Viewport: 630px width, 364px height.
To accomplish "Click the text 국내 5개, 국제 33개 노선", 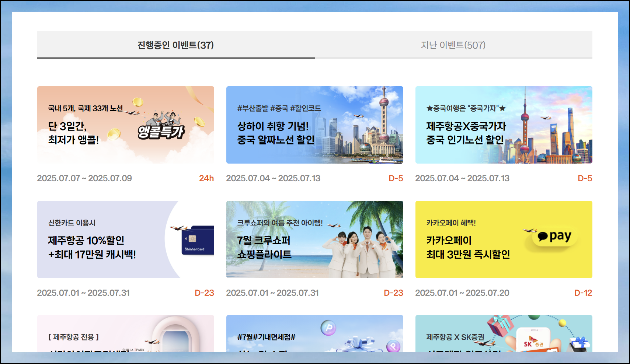I will 86,108.
